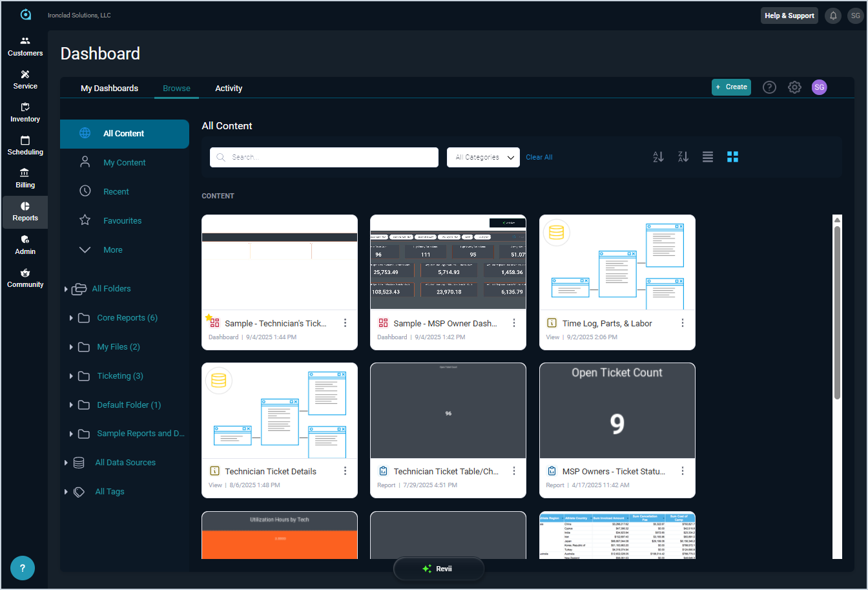Open options menu for Time Log, Parts, & Labor
Screen dimensions: 868x590
pos(683,323)
